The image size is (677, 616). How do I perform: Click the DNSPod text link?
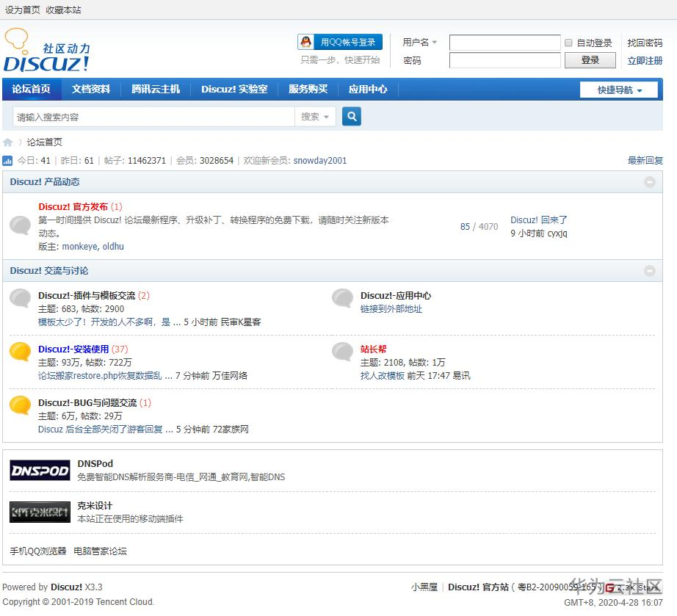pos(95,463)
